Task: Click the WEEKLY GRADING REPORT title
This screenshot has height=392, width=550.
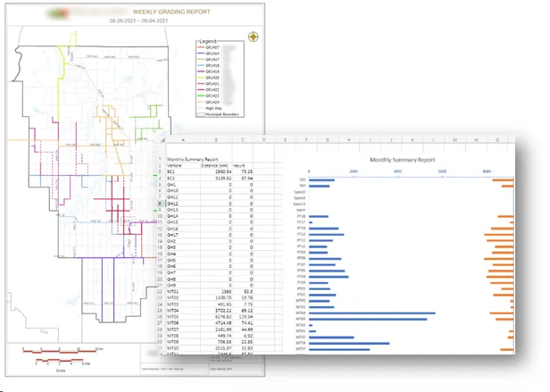Action: tap(171, 12)
